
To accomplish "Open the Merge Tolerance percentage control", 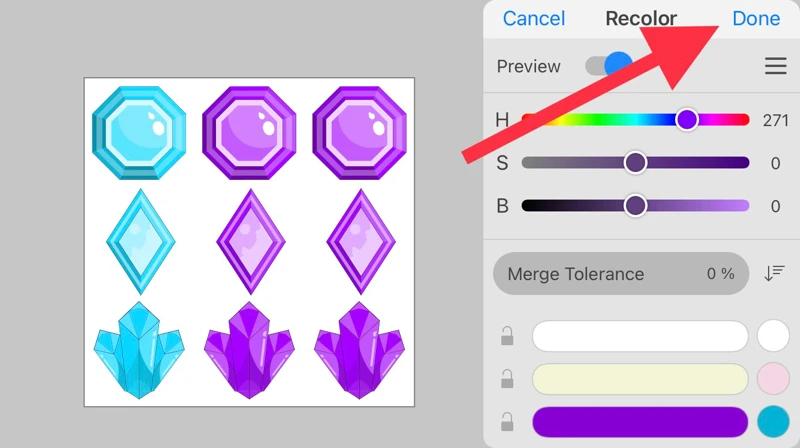I will pyautogui.click(x=620, y=273).
